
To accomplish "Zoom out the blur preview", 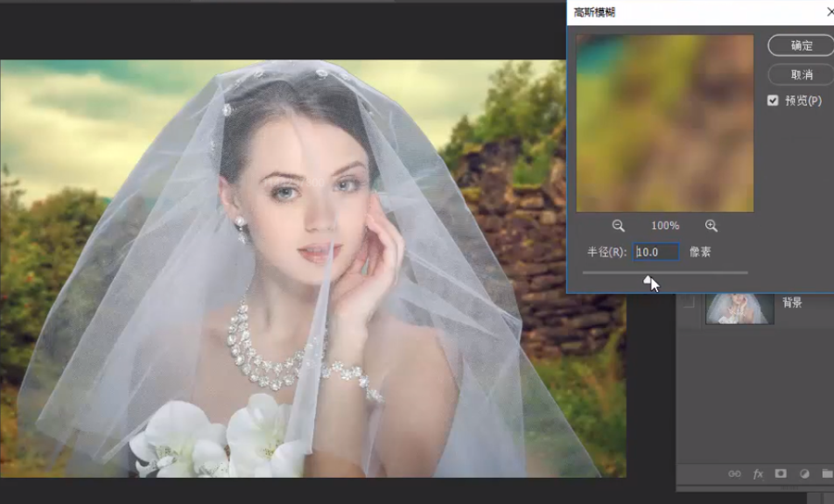I will (x=618, y=226).
